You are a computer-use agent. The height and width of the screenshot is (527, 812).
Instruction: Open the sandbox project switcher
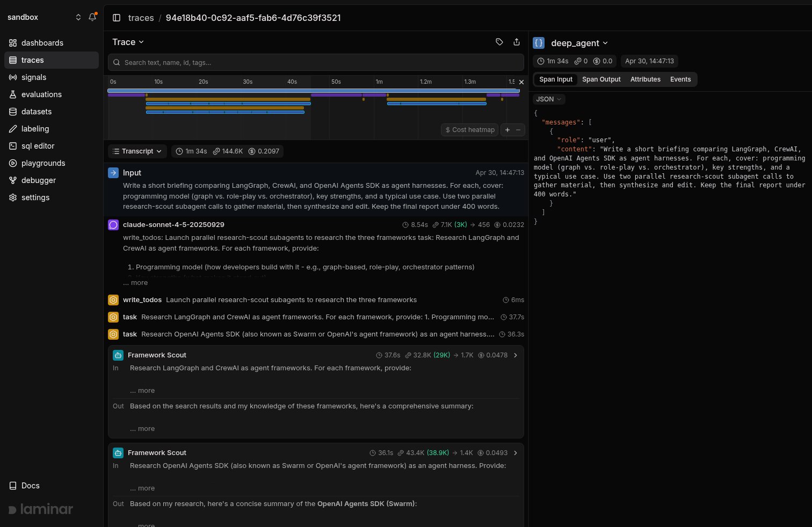click(x=44, y=17)
